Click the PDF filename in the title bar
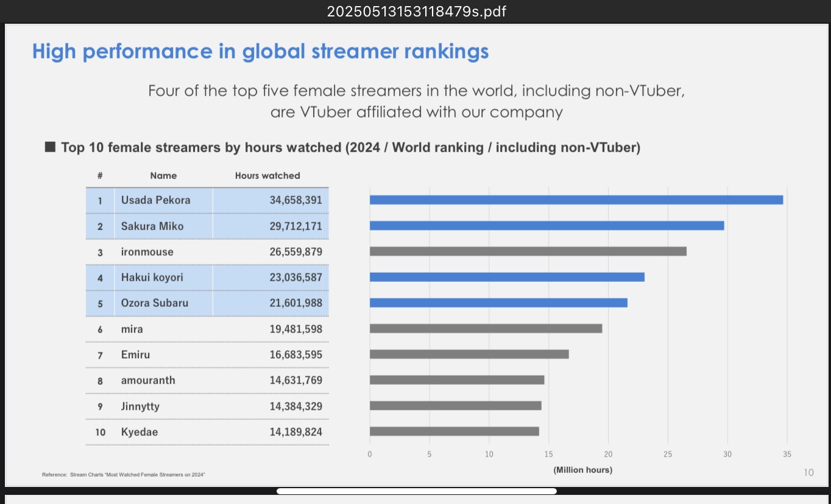The image size is (831, 504). point(416,12)
